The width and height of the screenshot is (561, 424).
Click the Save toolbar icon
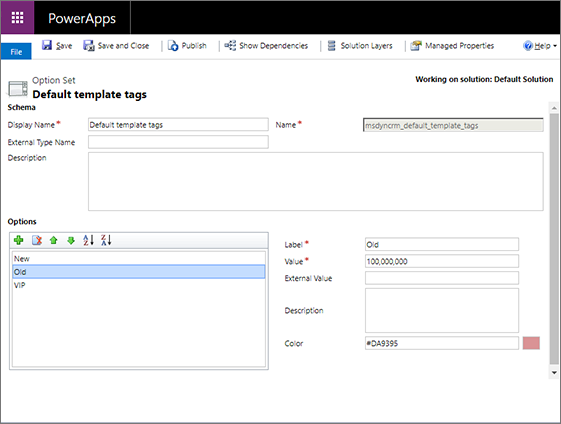point(47,45)
